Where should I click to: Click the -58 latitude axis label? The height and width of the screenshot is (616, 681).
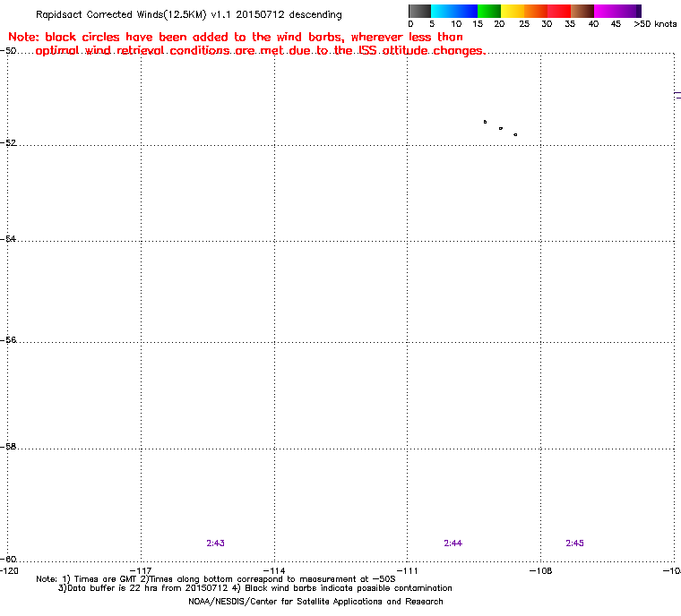coord(8,447)
